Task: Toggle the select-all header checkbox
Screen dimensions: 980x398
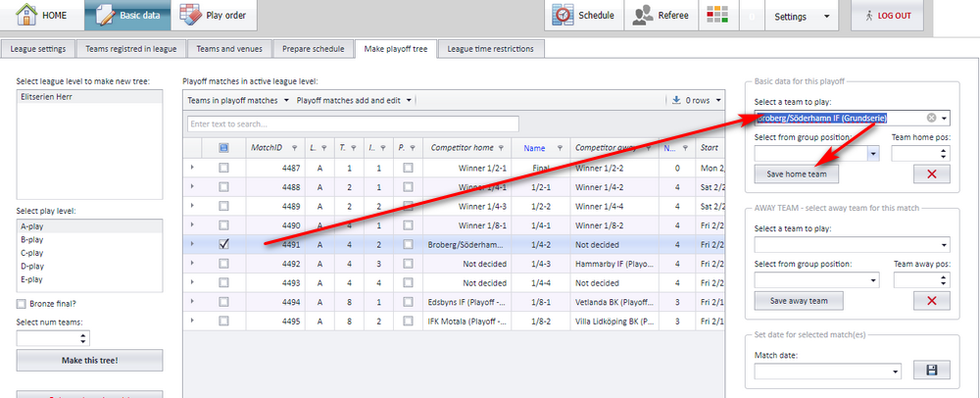Action: tap(223, 148)
